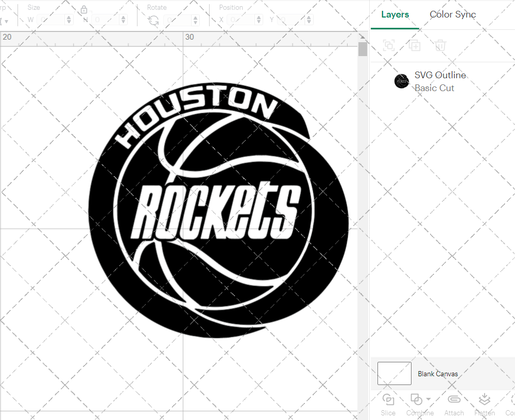Click the SVG Outline layer thumbnail
This screenshot has width=515, height=420.
402,81
